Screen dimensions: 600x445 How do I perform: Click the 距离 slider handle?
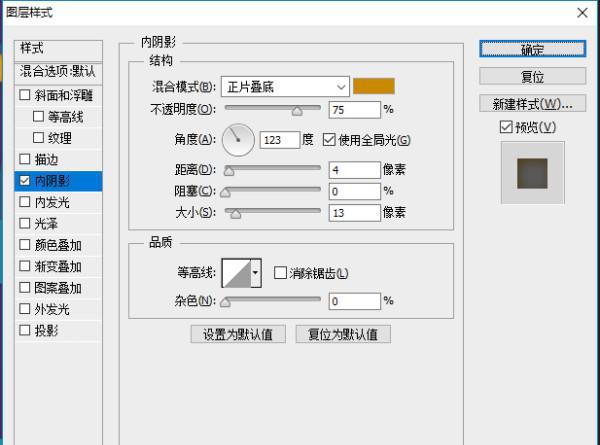229,171
